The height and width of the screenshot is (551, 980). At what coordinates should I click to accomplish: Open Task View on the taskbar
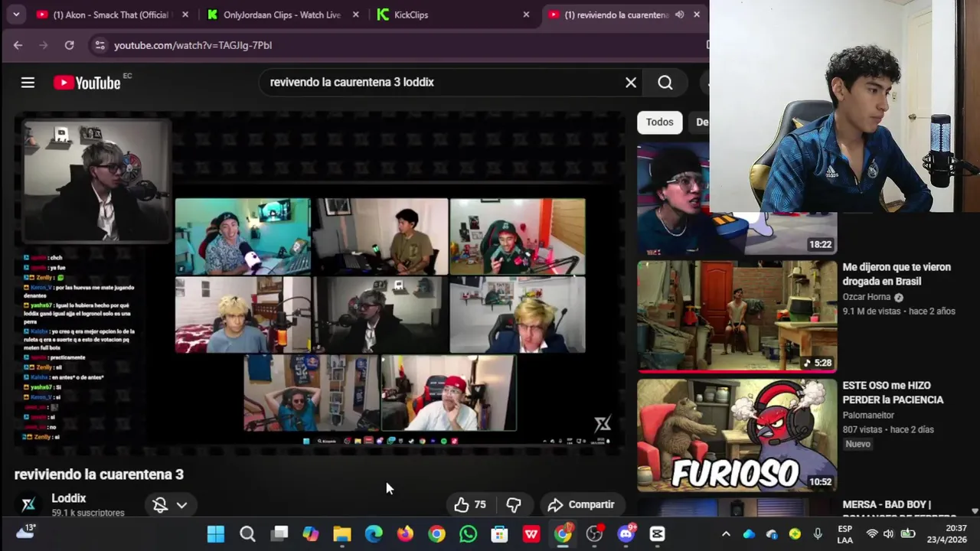[x=279, y=534]
